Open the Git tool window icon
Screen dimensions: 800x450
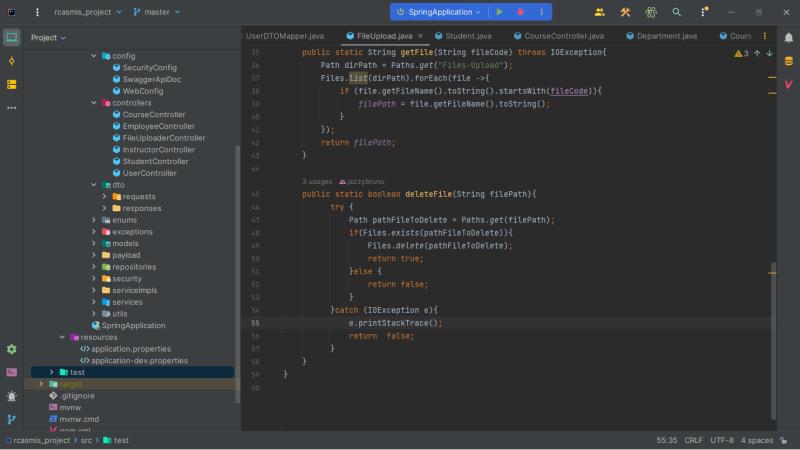[12, 419]
